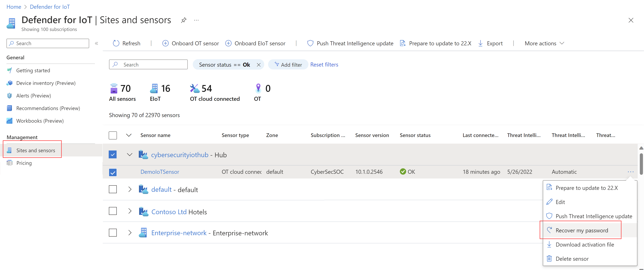This screenshot has height=270, width=644.
Task: Toggle the select-all header checkbox
Action: [113, 135]
